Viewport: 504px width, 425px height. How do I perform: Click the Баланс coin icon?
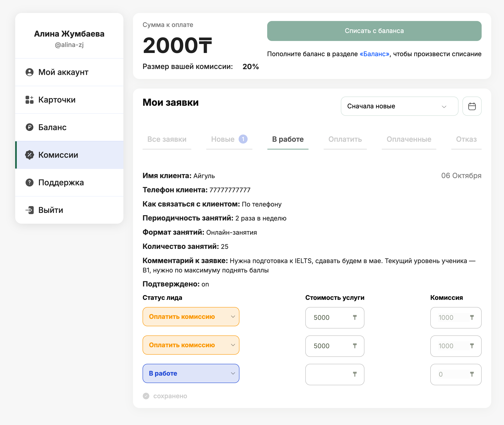(x=29, y=127)
